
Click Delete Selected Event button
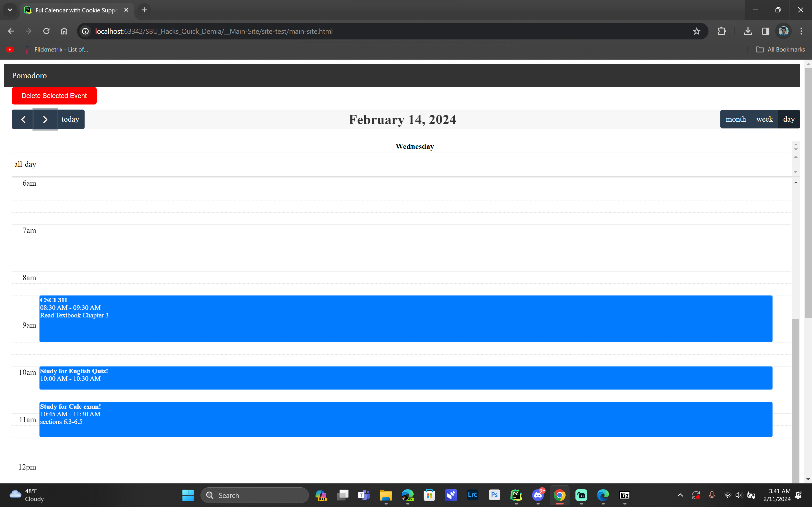[54, 96]
